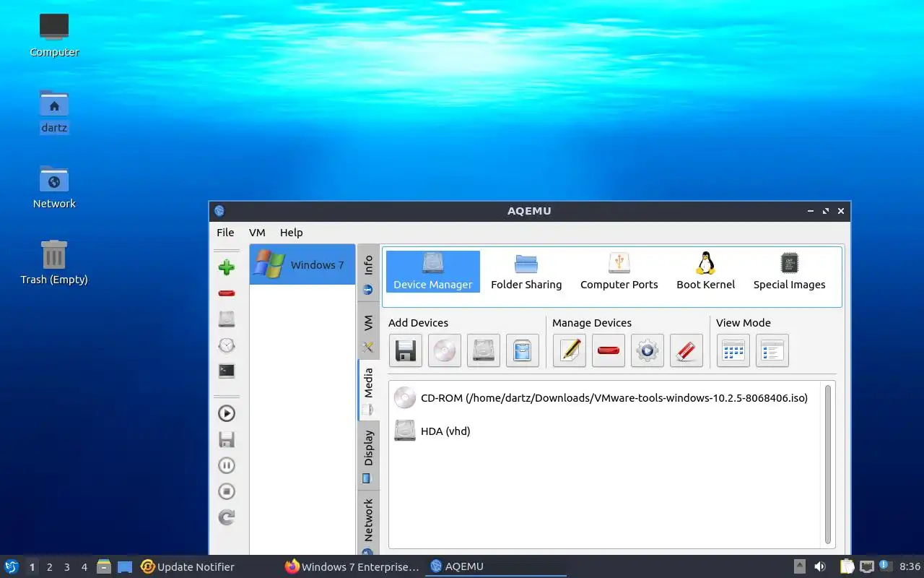Viewport: 924px width, 578px height.
Task: Open the terminal console icon in the left toolbar
Action: point(227,371)
